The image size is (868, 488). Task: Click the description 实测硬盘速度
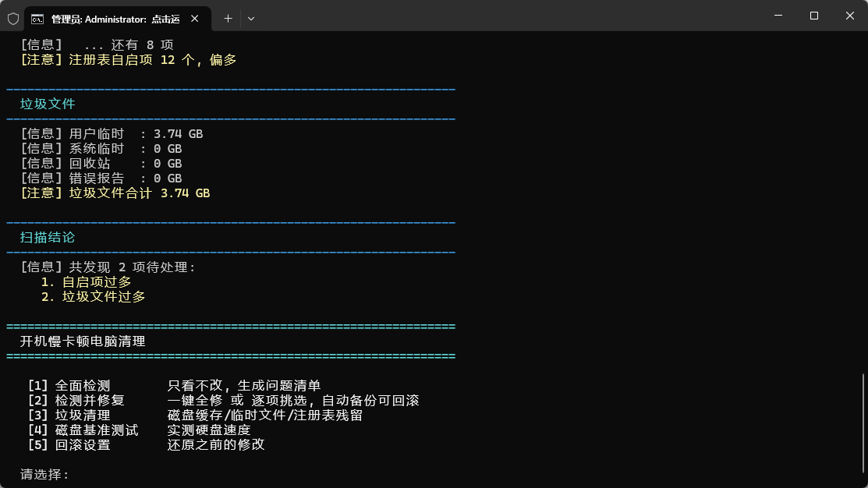[209, 430]
